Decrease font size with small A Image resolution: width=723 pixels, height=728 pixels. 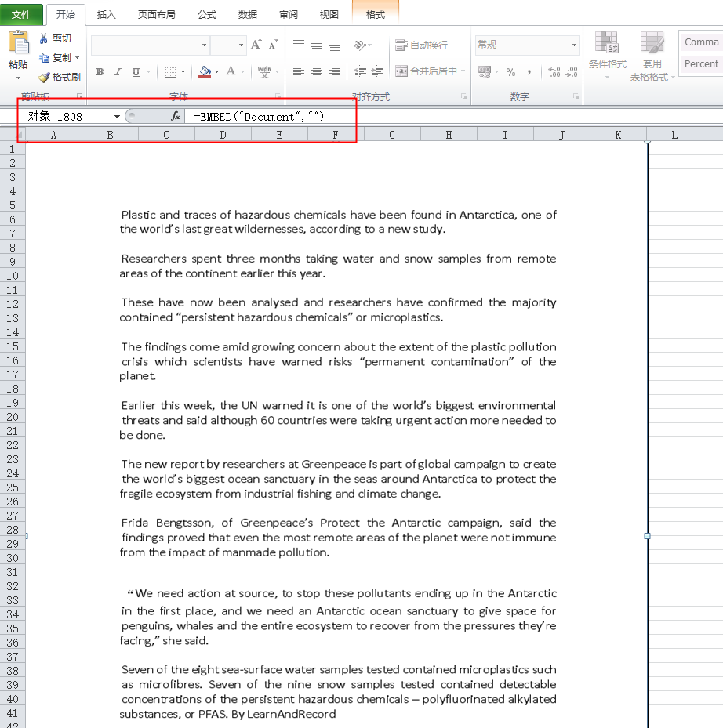coord(273,44)
